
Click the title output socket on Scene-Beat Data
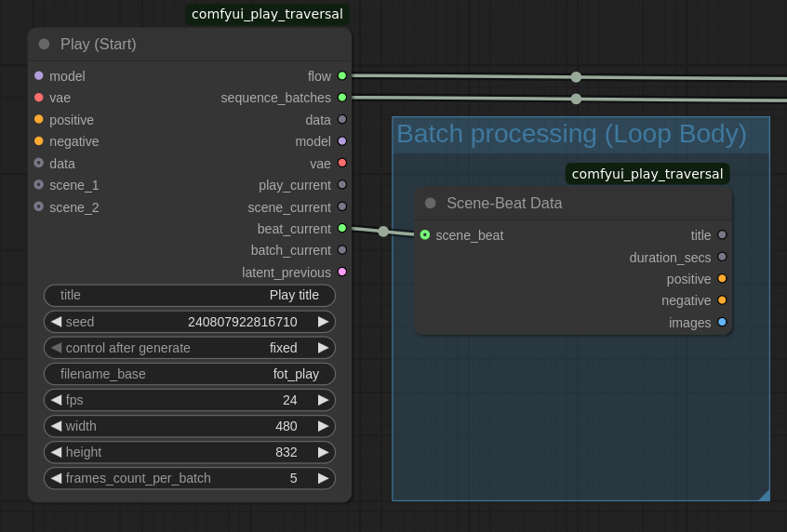click(x=722, y=235)
